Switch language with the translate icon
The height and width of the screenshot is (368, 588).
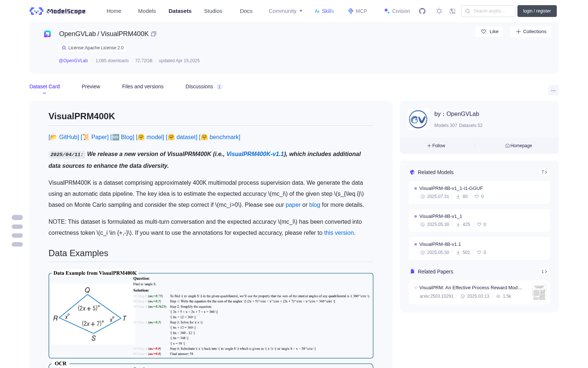[x=453, y=11]
